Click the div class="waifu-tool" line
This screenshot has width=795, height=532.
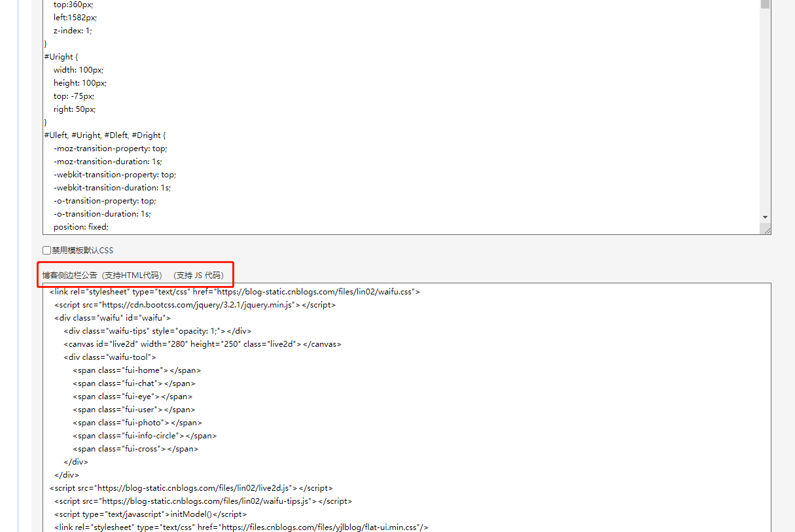(x=110, y=357)
